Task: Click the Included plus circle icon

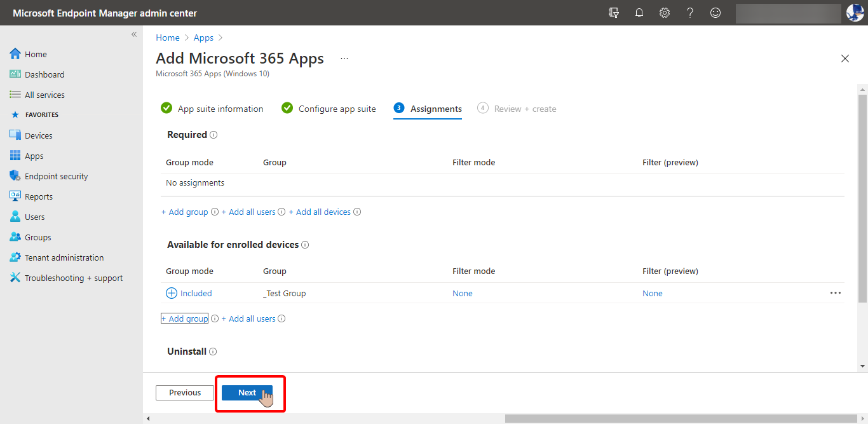Action: click(172, 293)
